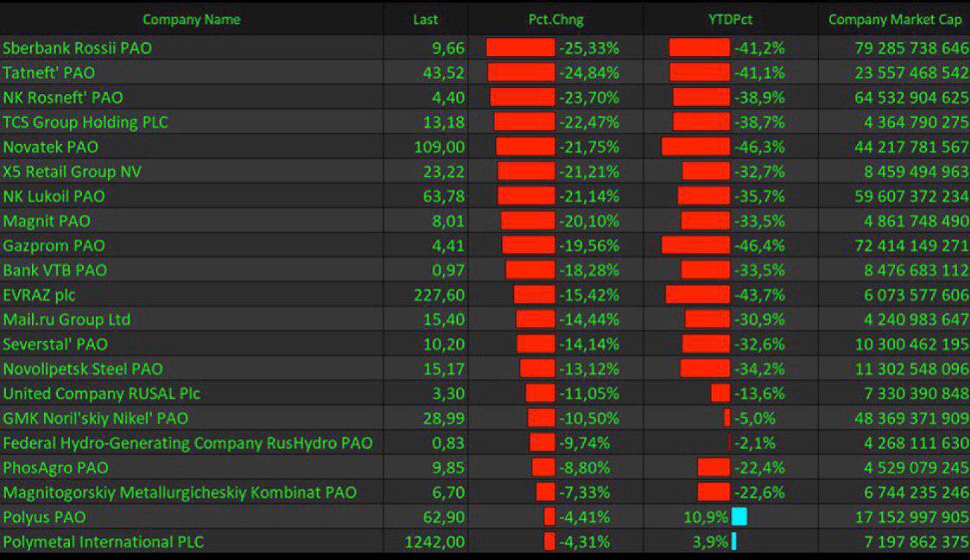Click Tatneft's last price 43,52
The width and height of the screenshot is (970, 560).
pos(444,73)
